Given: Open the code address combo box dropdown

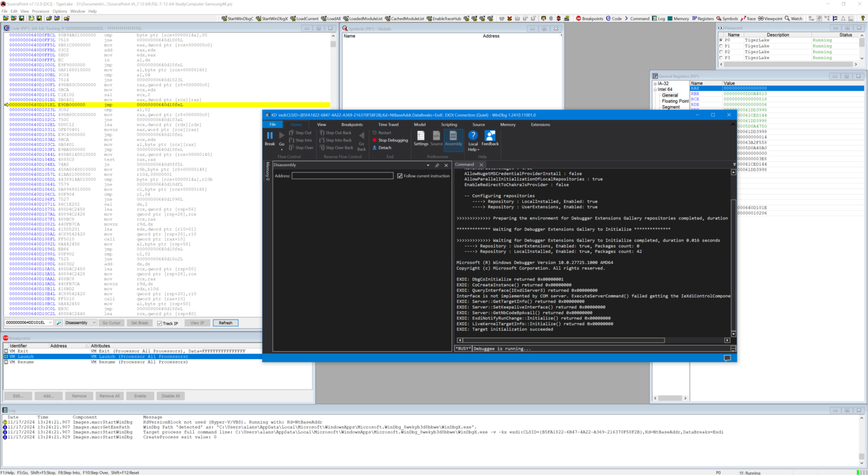Looking at the screenshot, I should pos(50,323).
